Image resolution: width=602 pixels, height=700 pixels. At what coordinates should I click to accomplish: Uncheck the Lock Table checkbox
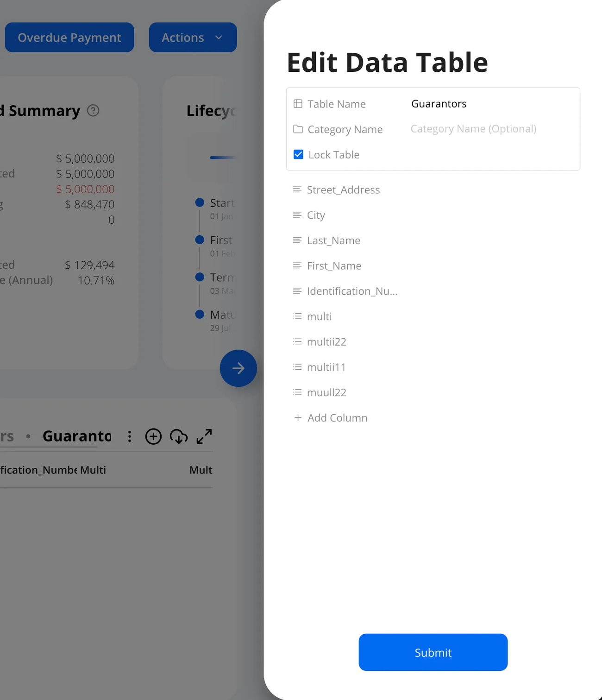(299, 154)
